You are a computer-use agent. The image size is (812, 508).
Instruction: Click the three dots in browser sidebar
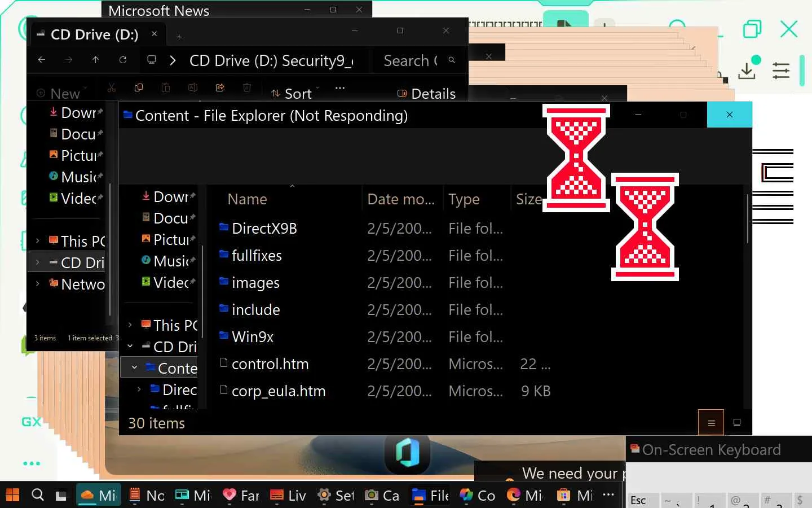[32, 463]
